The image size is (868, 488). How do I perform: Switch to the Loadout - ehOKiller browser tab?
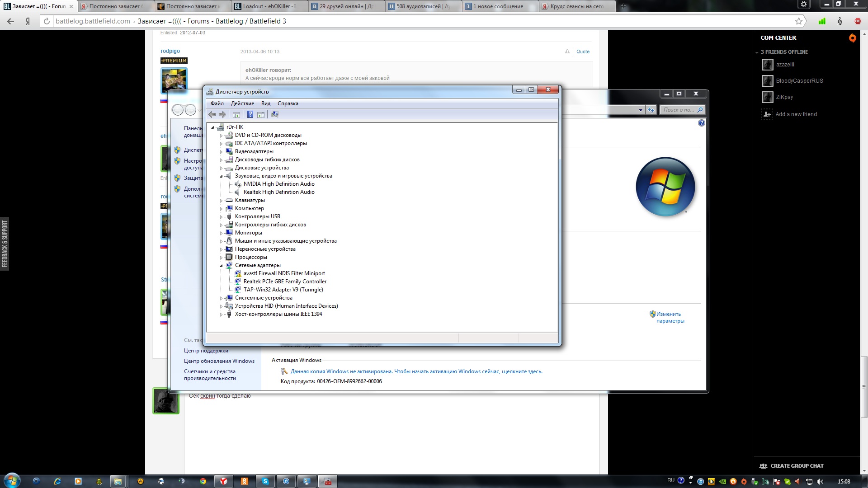click(x=269, y=6)
